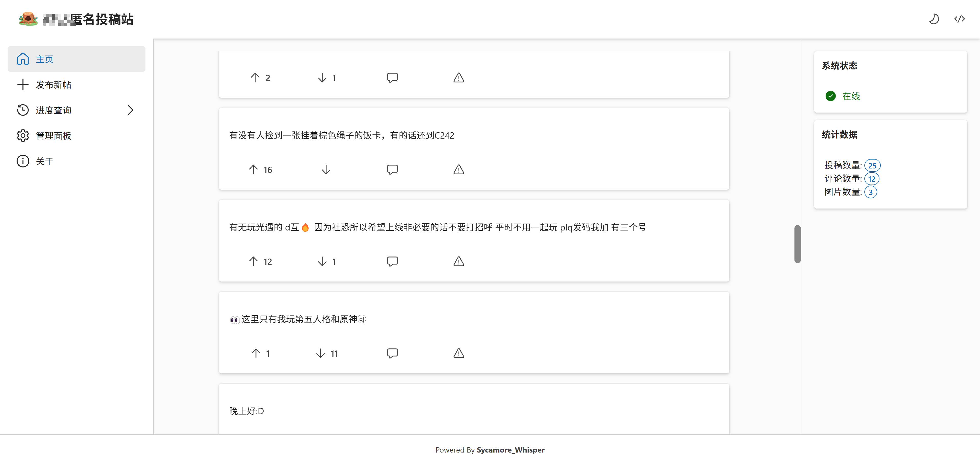Open comments on the 第五人格 post
This screenshot has height=463, width=980.
click(392, 354)
